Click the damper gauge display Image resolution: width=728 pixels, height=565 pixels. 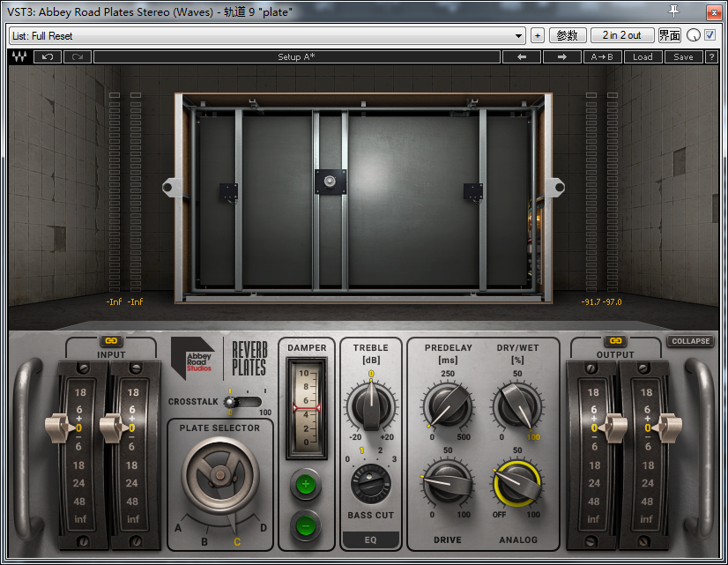click(306, 408)
